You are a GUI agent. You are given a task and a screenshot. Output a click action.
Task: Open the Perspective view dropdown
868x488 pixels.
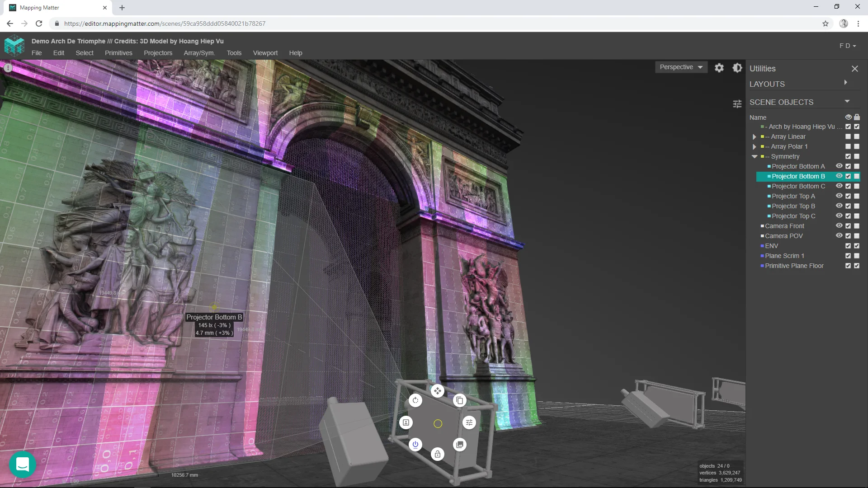[x=681, y=67]
